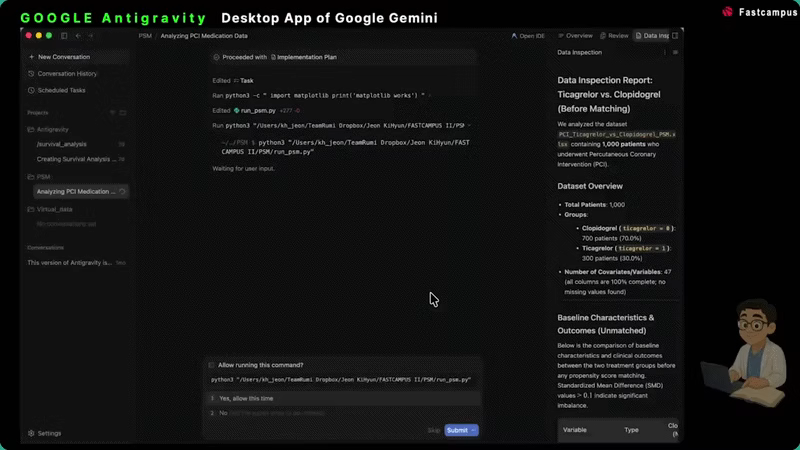
Task: Click the Dataset Overview heading
Action: click(x=590, y=186)
